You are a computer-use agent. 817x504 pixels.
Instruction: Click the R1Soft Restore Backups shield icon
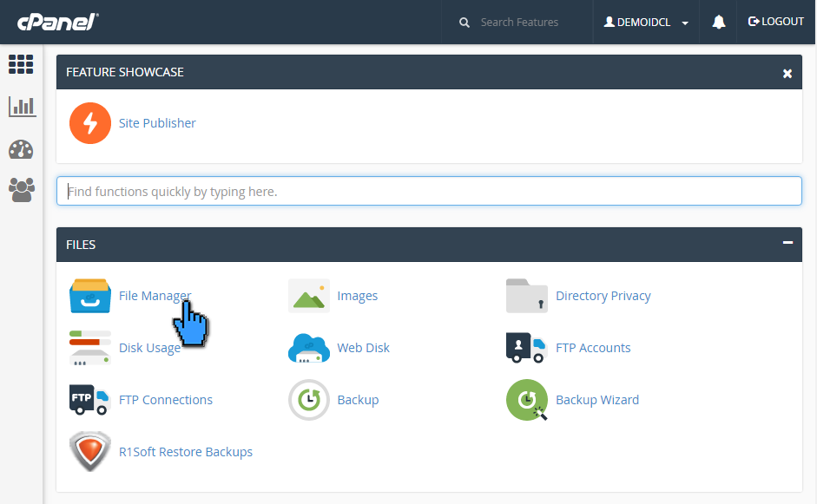[89, 451]
